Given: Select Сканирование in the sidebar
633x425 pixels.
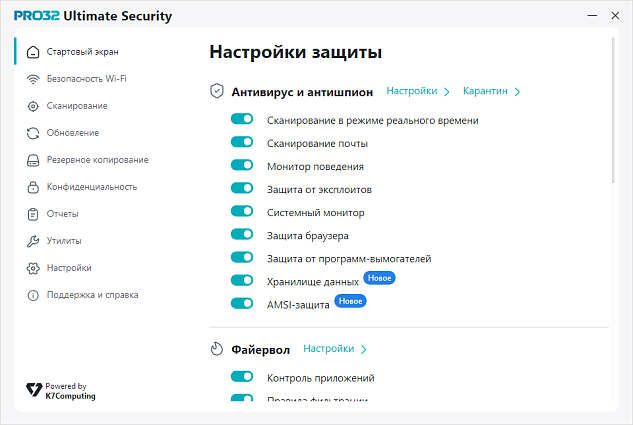Looking at the screenshot, I should pyautogui.click(x=77, y=106).
